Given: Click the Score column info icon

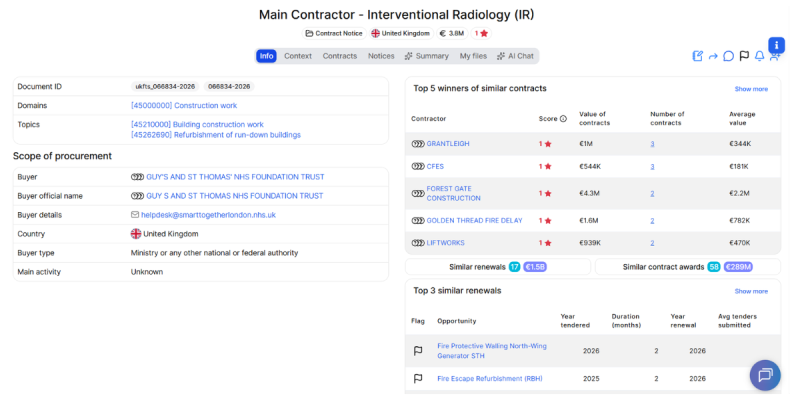Looking at the screenshot, I should click(563, 119).
